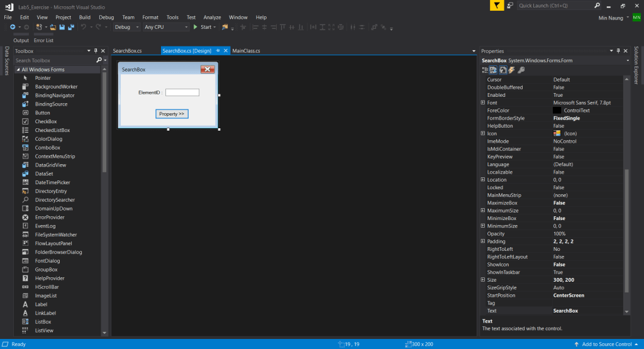Click Add to Source Control
The height and width of the screenshot is (349, 644).
[606, 344]
